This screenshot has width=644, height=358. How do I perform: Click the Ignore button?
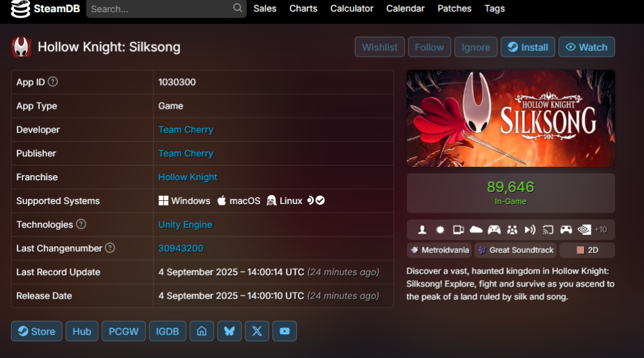(476, 47)
